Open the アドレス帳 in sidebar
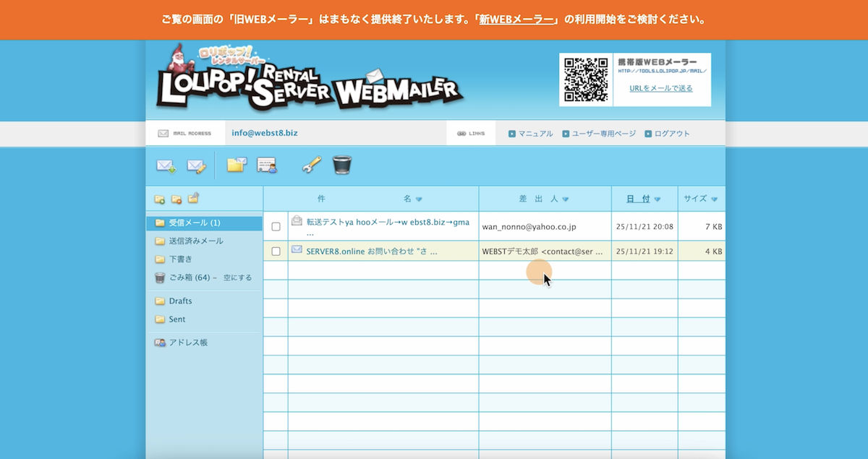This screenshot has height=459, width=868. click(188, 343)
